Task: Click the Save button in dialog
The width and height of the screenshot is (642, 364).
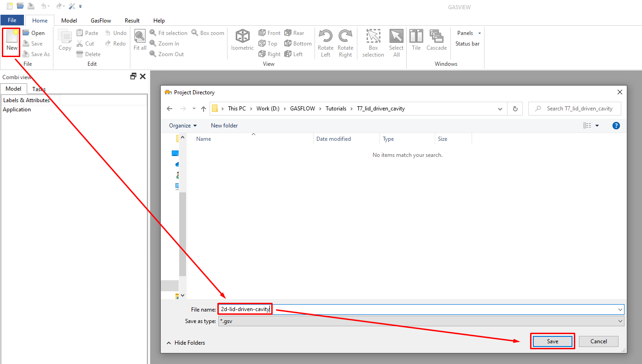Action: (552, 341)
